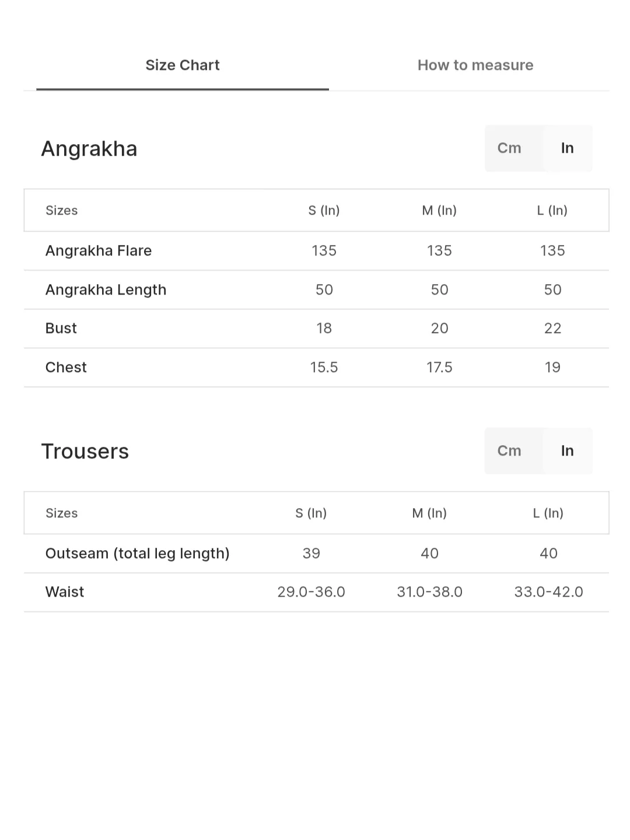The height and width of the screenshot is (840, 630).
Task: Click Angrakha L (In) column header
Action: (x=552, y=211)
